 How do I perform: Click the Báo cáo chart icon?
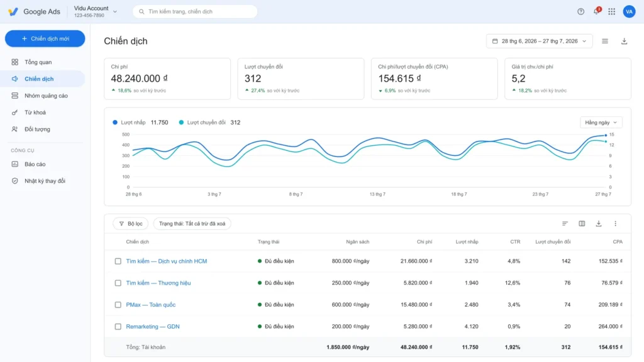tap(15, 164)
